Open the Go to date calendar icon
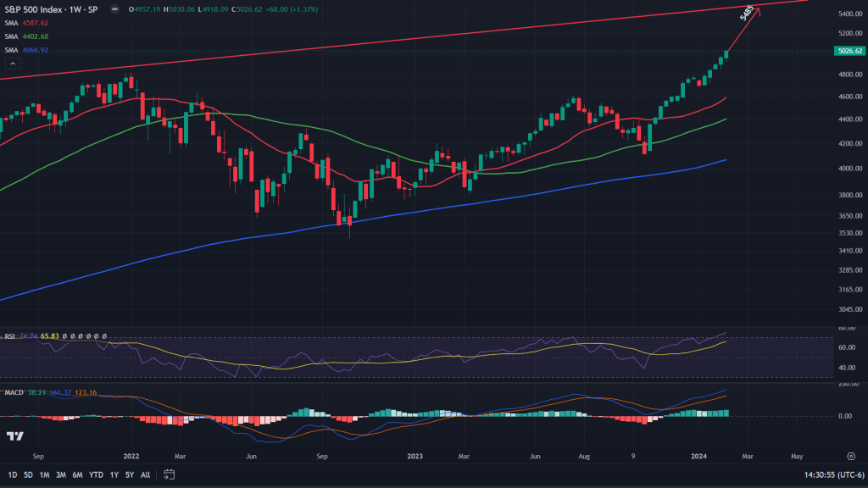Screen dimensions: 868x488 [x=170, y=474]
